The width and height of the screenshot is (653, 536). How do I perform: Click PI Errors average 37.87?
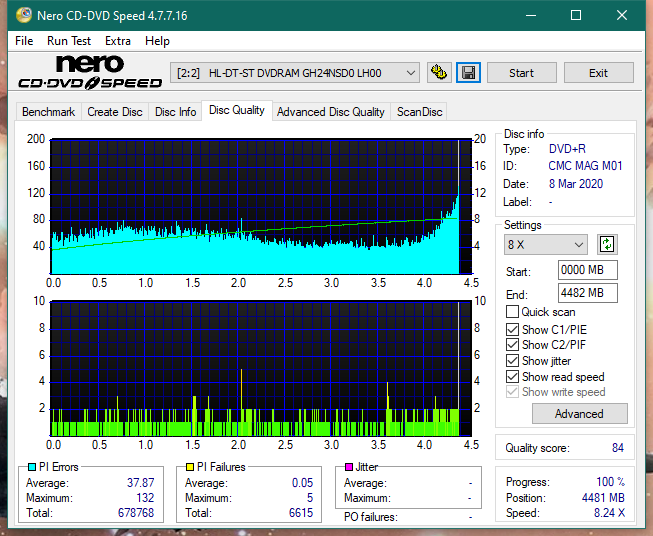(x=140, y=483)
